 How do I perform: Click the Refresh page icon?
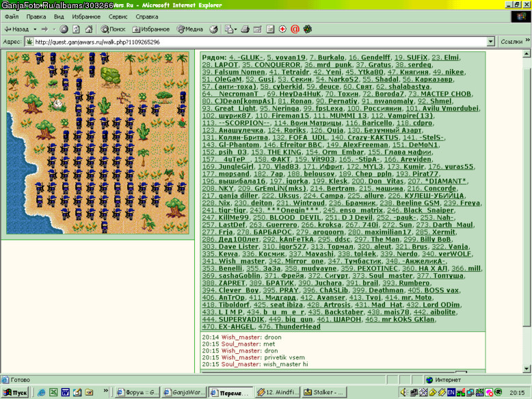(76, 29)
